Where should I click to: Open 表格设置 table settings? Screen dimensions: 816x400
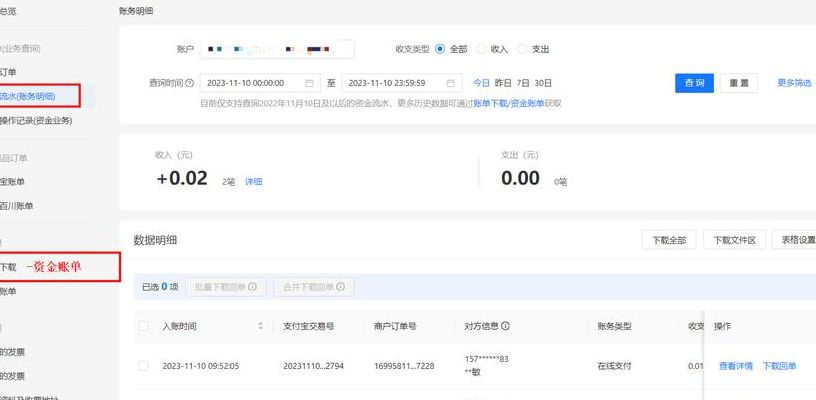[795, 240]
